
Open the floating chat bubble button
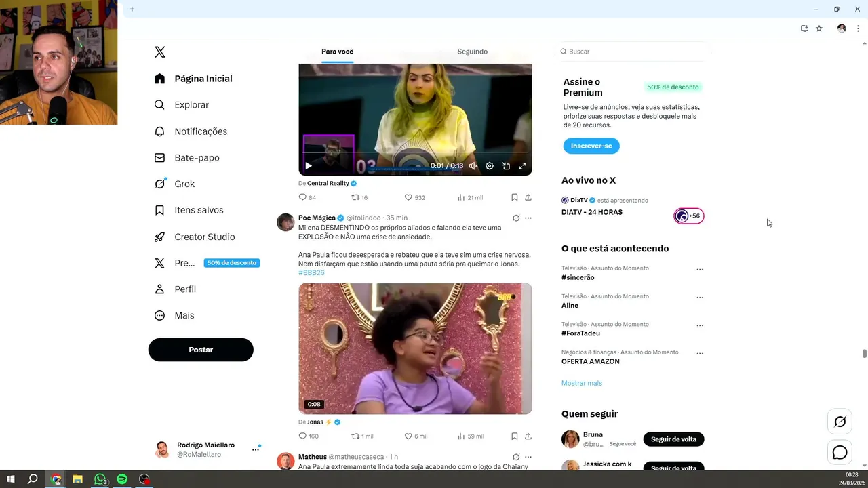tap(840, 453)
